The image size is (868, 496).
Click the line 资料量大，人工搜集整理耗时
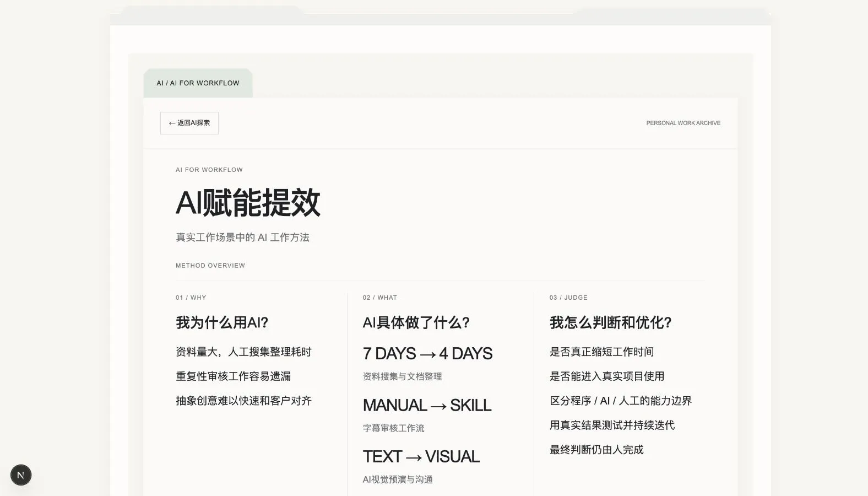click(x=243, y=352)
